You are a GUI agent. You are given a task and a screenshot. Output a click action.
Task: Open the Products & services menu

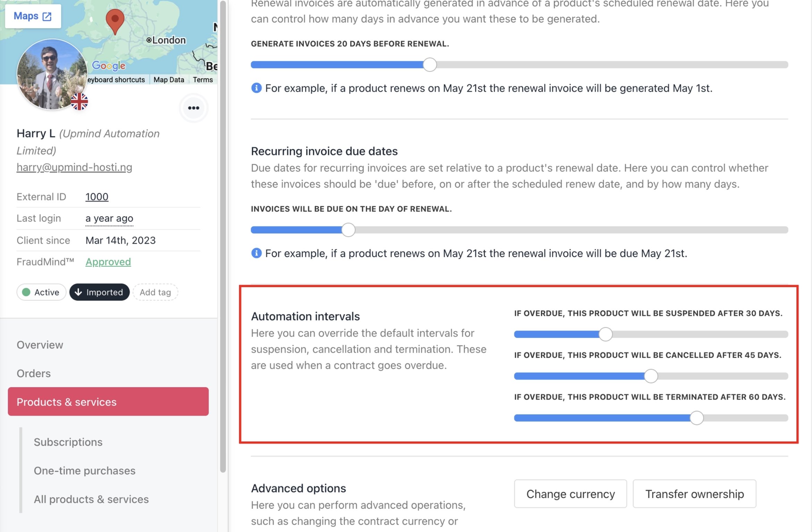(108, 402)
